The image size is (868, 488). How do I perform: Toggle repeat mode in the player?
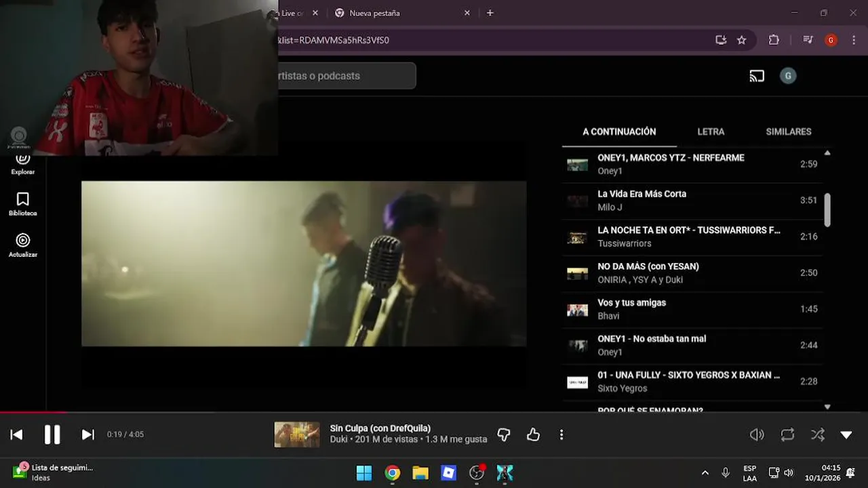click(787, 434)
